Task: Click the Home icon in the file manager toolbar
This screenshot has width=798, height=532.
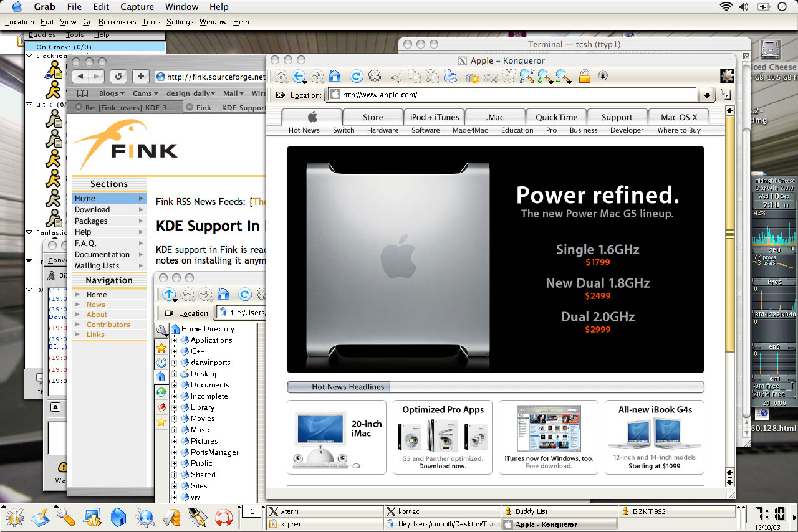Action: pyautogui.click(x=223, y=294)
